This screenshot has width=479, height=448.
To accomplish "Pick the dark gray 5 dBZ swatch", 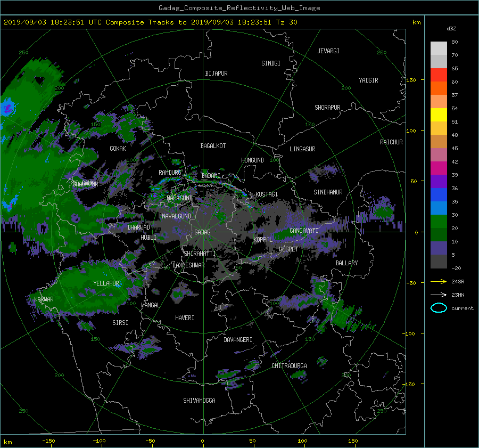I will tap(439, 262).
